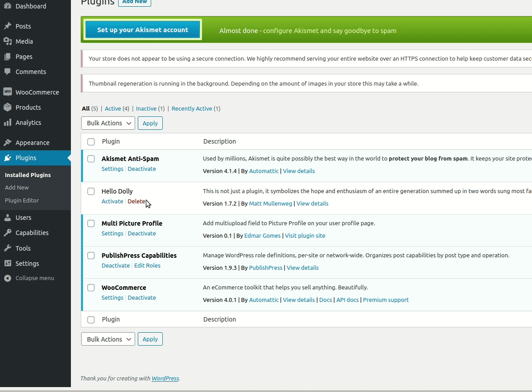This screenshot has width=532, height=392.
Task: View details for PublishPress Capabilities
Action: coord(303,268)
